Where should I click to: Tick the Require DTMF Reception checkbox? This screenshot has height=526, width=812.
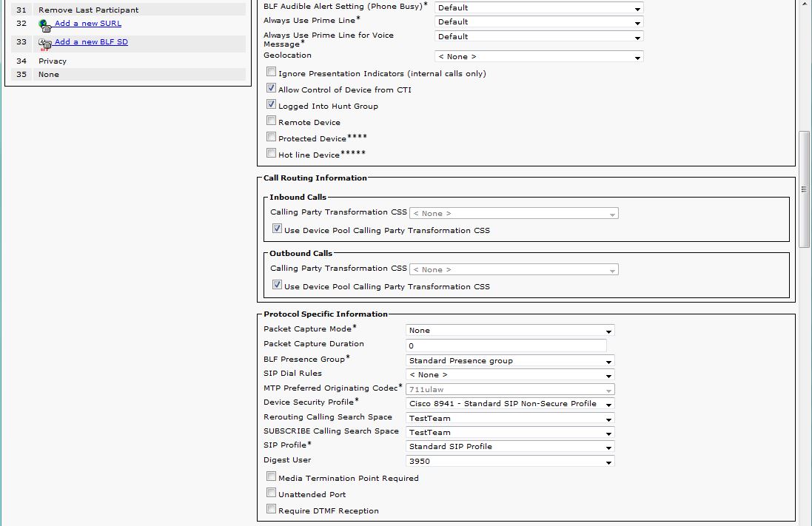pos(272,509)
